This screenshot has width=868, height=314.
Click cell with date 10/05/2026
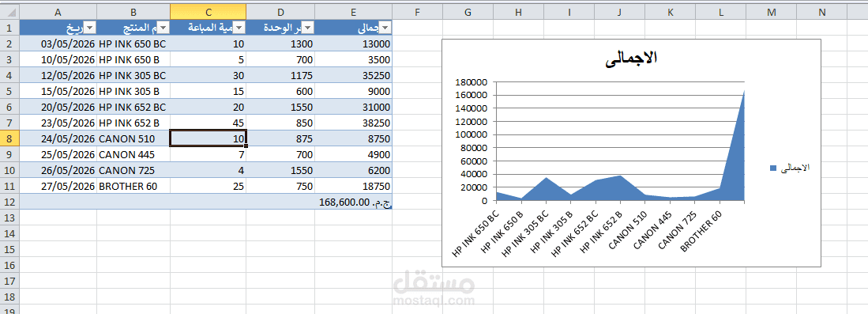58,59
